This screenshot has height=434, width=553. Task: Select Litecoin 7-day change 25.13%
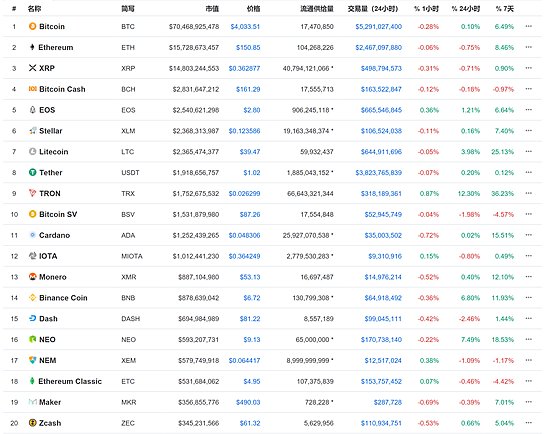coord(503,152)
